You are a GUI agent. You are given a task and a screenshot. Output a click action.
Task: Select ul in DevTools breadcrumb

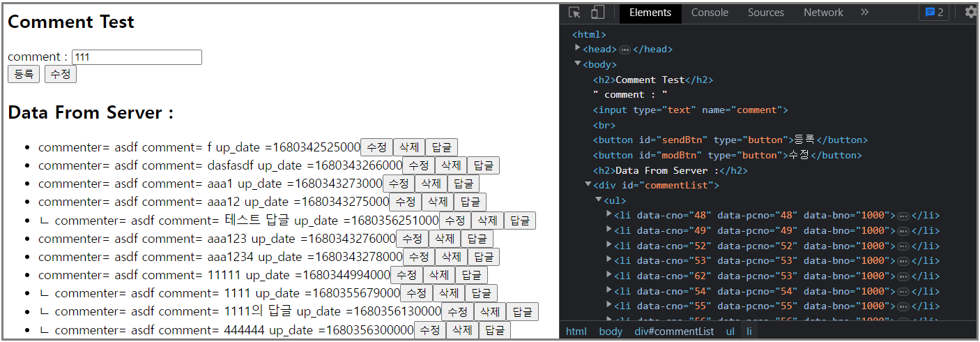coord(730,332)
